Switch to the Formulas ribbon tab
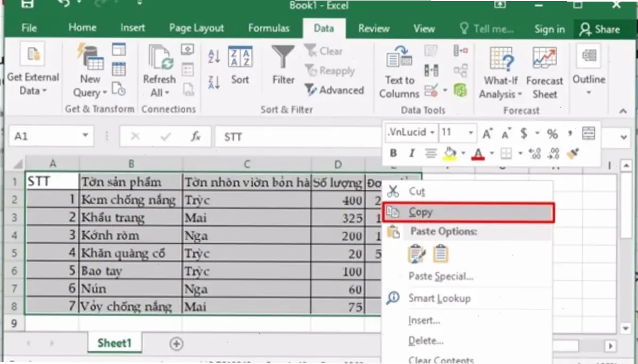Screen dimensions: 638x364 point(269,28)
